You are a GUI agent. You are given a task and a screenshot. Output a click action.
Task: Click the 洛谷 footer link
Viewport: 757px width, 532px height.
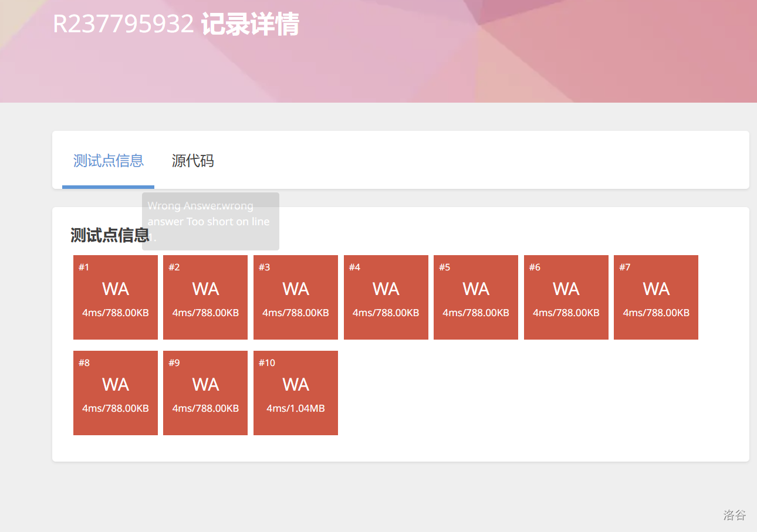[x=734, y=515]
